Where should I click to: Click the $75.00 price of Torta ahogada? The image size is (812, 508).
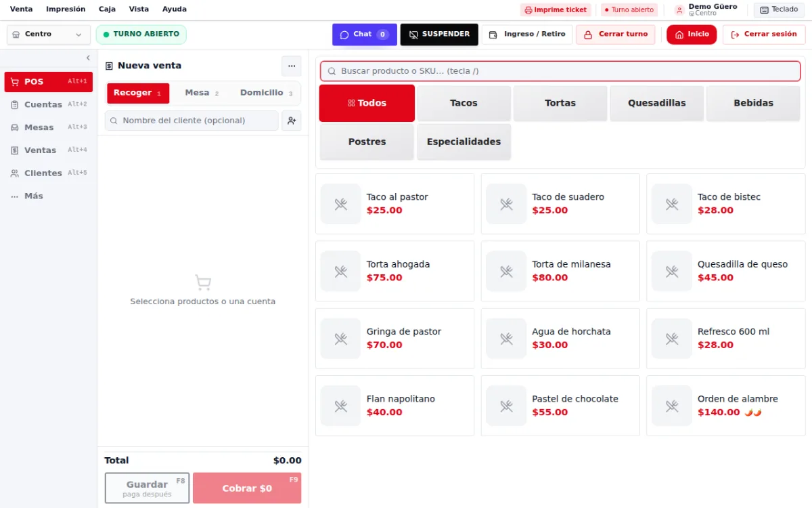[x=384, y=278]
